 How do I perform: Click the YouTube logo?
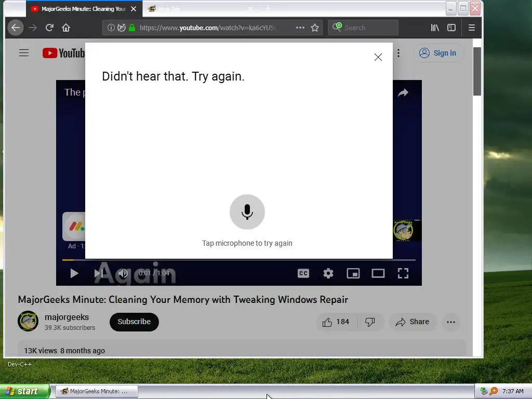(64, 54)
